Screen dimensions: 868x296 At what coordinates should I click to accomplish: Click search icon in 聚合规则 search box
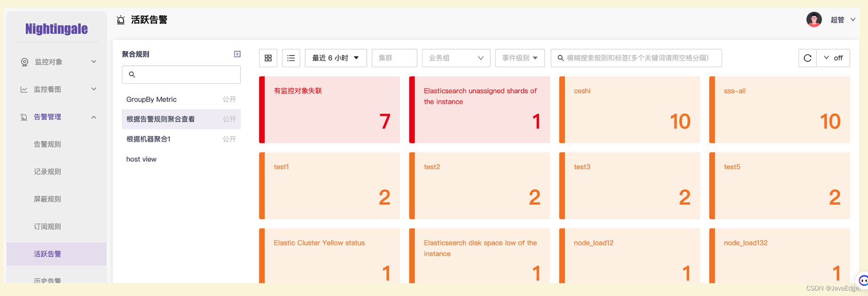click(132, 75)
